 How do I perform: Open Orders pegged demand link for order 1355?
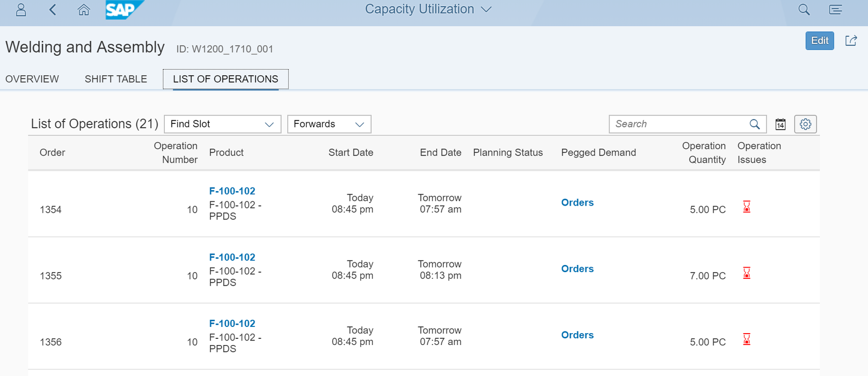point(577,269)
